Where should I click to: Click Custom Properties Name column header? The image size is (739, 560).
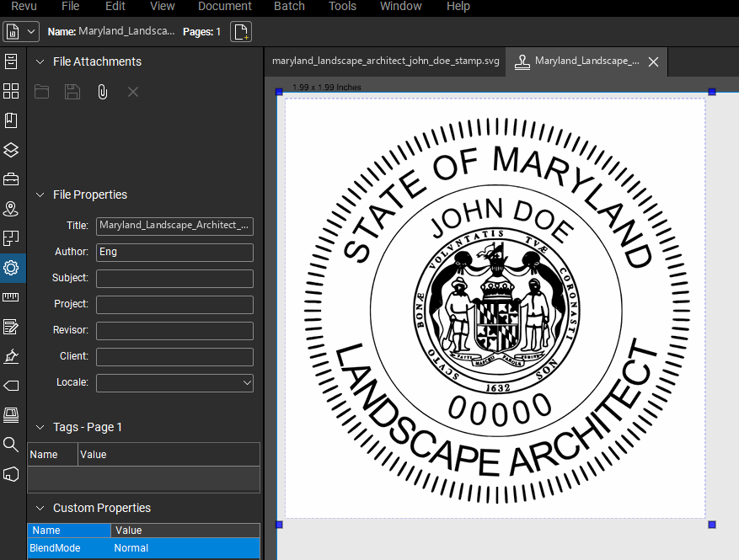coord(69,531)
